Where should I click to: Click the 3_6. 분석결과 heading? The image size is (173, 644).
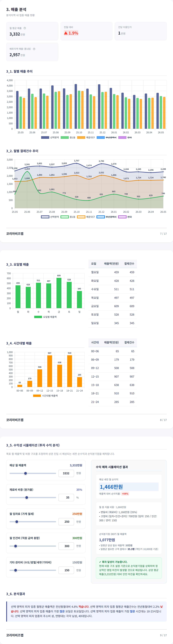pos(15,594)
